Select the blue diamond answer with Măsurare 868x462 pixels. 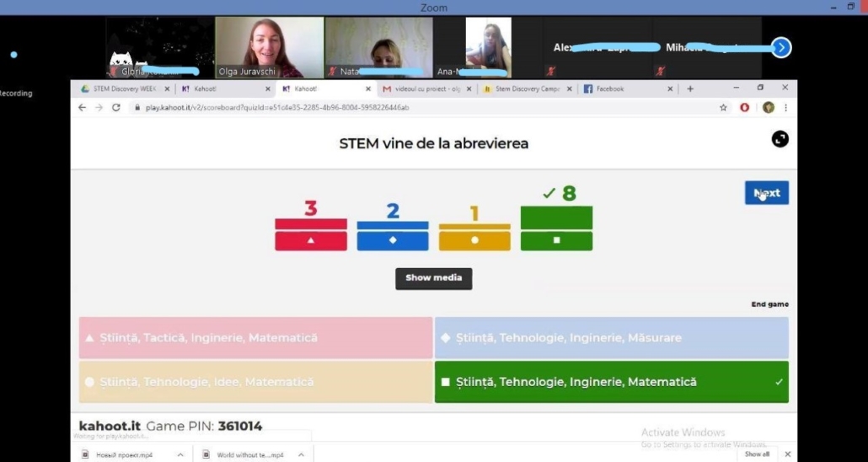[x=611, y=338]
